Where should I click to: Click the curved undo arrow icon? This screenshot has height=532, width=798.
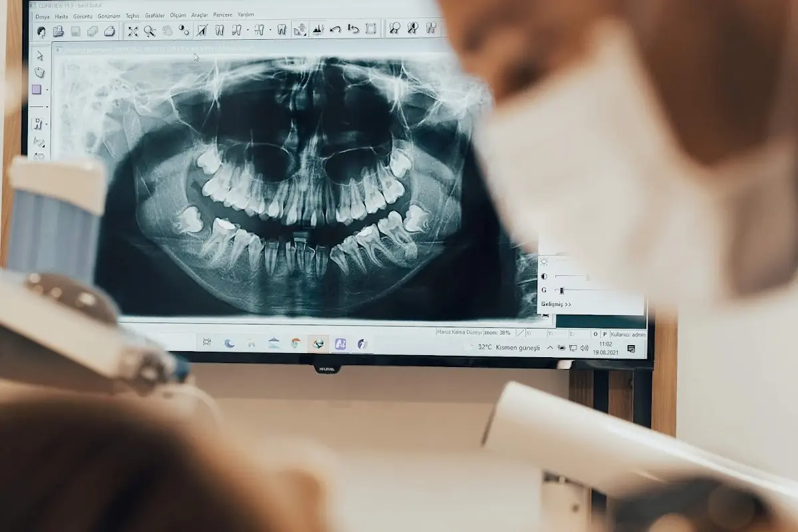coord(335,29)
